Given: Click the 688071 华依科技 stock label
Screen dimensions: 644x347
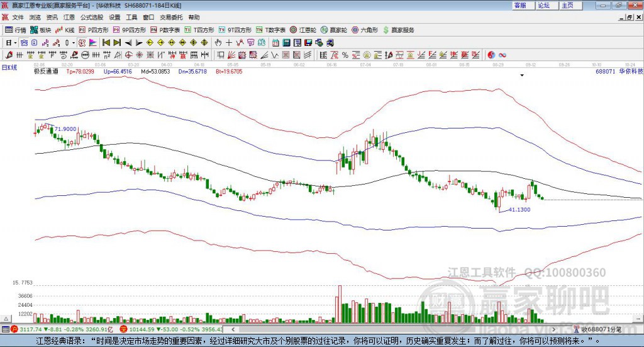Looking at the screenshot, I should pos(619,71).
